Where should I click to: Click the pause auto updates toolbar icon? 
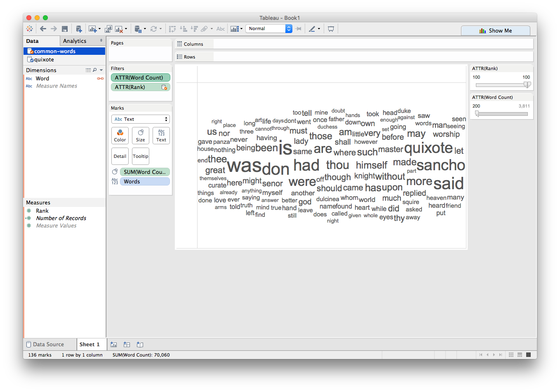click(x=138, y=29)
